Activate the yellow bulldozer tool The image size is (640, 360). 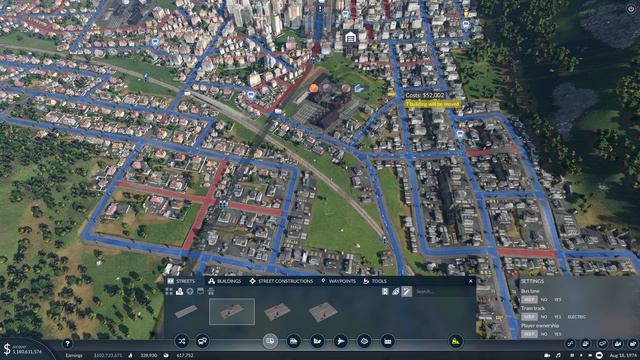coord(456,341)
